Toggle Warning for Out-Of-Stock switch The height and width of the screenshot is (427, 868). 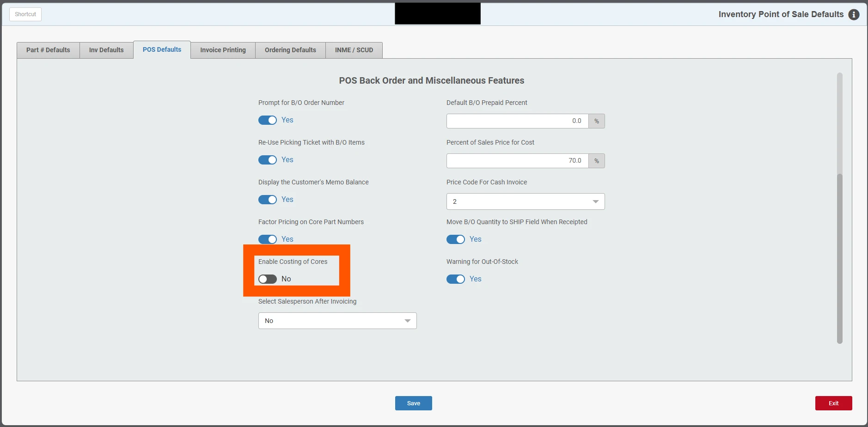[456, 279]
